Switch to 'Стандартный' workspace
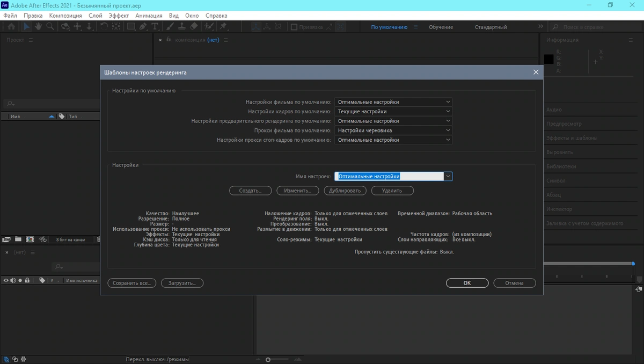This screenshot has width=644, height=364. (x=491, y=27)
